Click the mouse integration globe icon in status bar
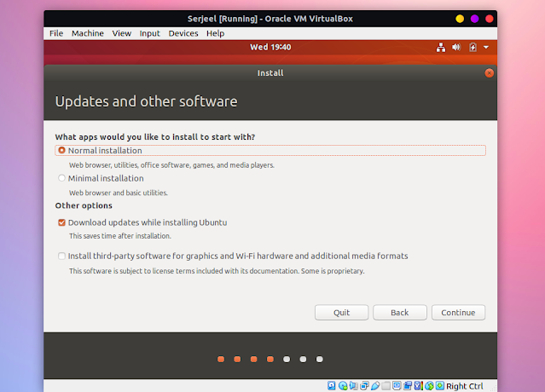Screen dimensions: 545x392 click(x=430, y=386)
